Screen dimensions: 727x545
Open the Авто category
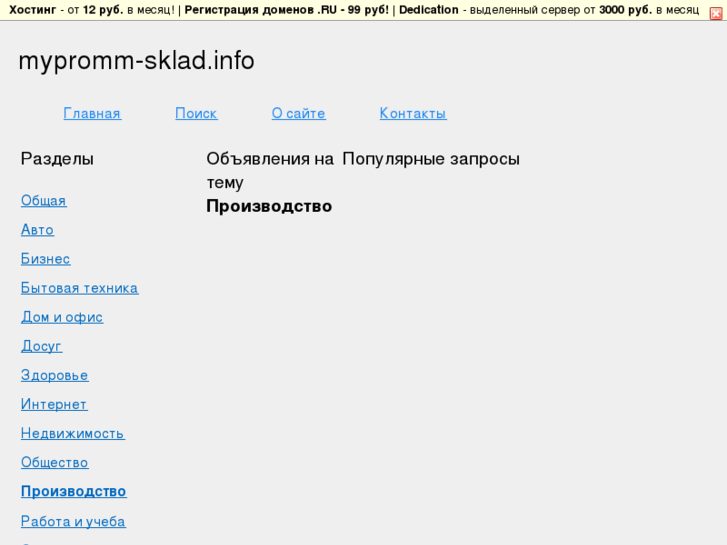click(x=37, y=230)
